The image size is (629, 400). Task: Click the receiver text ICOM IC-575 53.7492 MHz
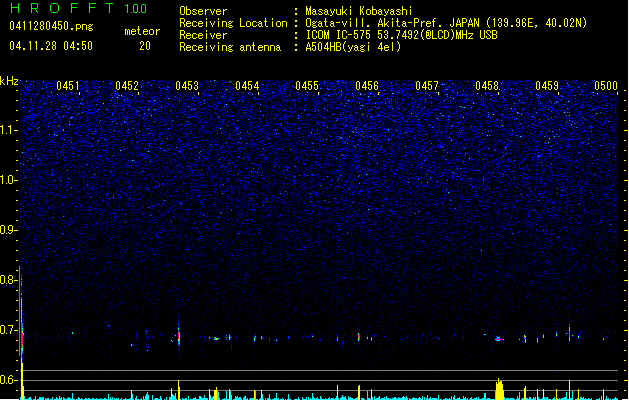[402, 35]
